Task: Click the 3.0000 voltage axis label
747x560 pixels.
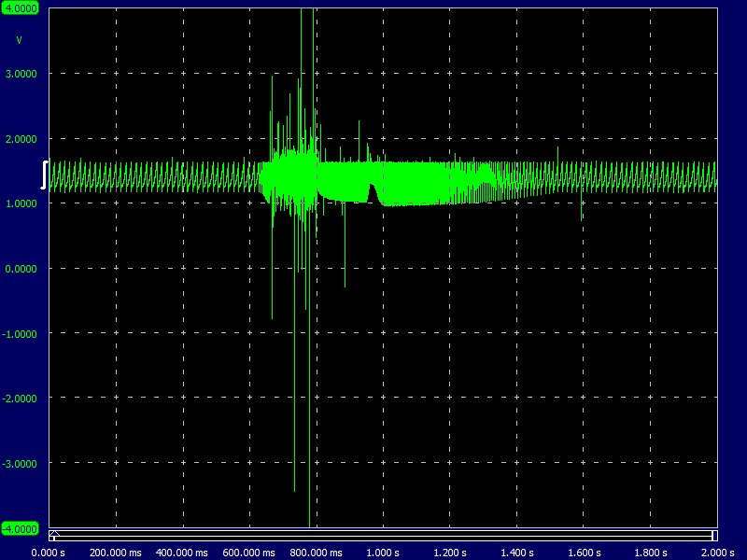Action: tap(21, 74)
